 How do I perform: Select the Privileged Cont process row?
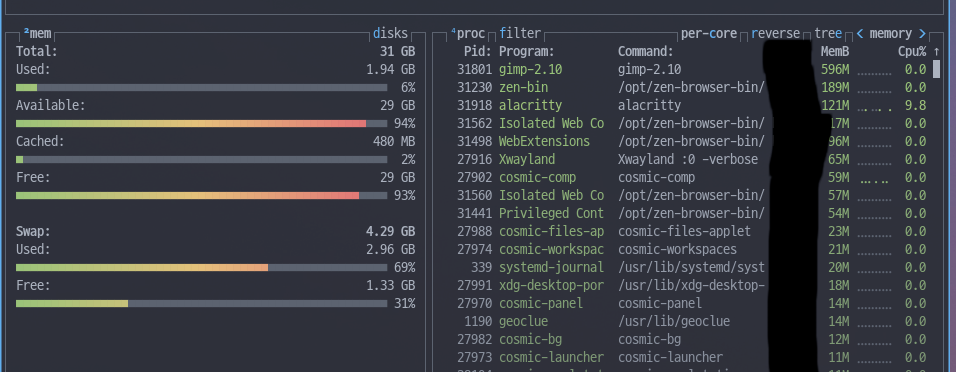(683, 213)
